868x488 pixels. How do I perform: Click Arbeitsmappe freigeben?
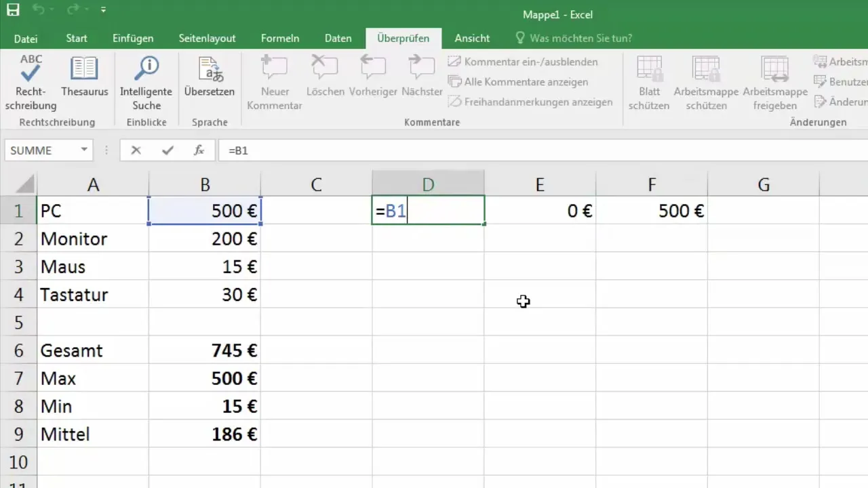[775, 84]
